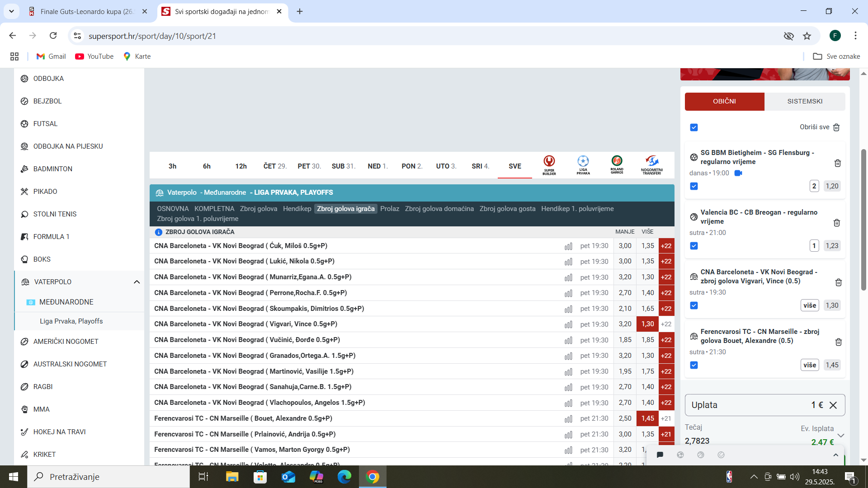Click Obriši sve to clear ticket

(819, 127)
